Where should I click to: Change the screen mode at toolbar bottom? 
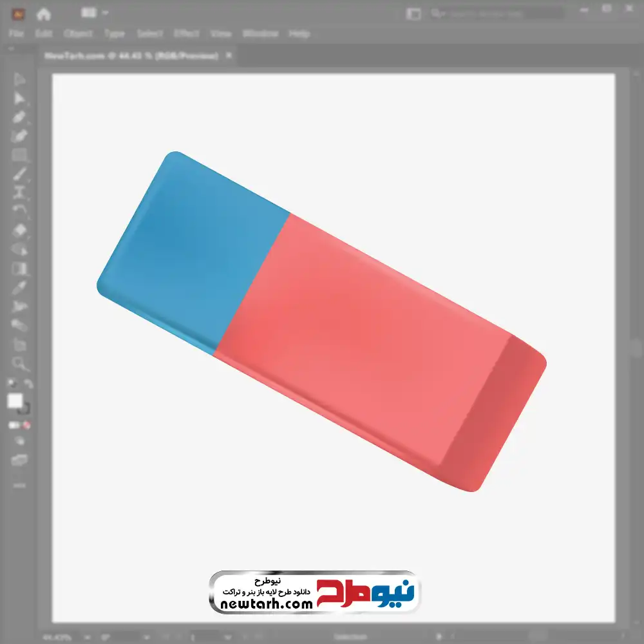20,460
